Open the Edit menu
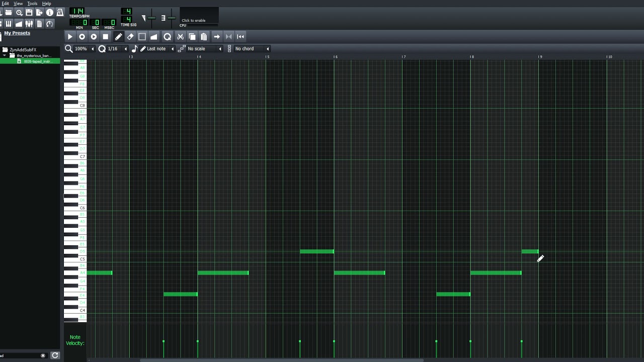The image size is (644, 362). tap(5, 4)
